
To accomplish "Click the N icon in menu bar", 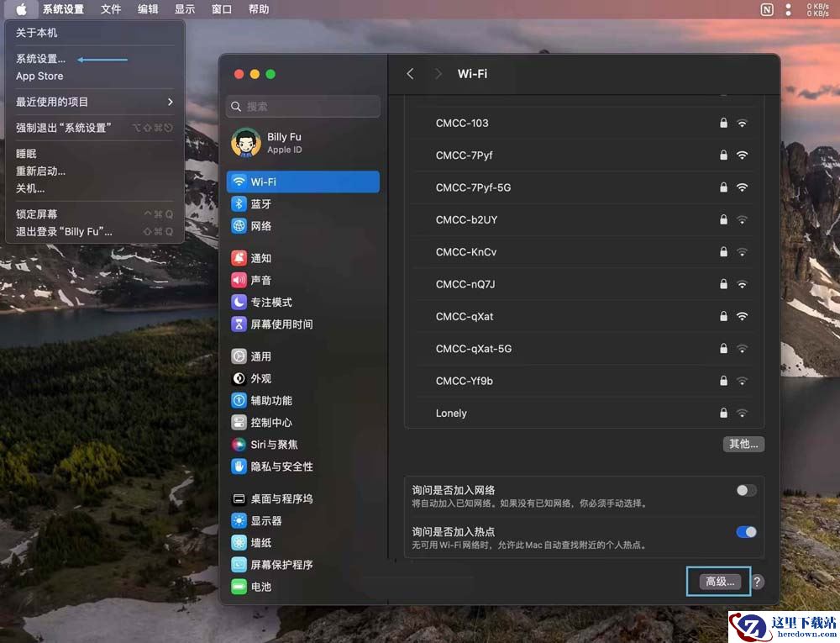I will click(767, 9).
